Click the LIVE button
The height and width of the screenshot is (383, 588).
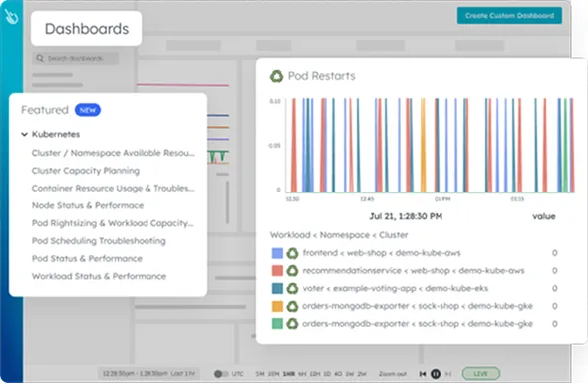pyautogui.click(x=481, y=374)
